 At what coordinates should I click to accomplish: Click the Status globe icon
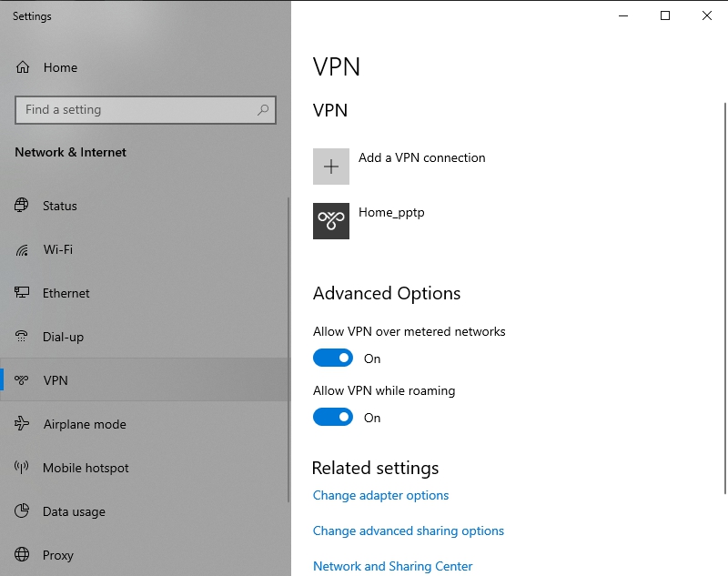tap(23, 206)
